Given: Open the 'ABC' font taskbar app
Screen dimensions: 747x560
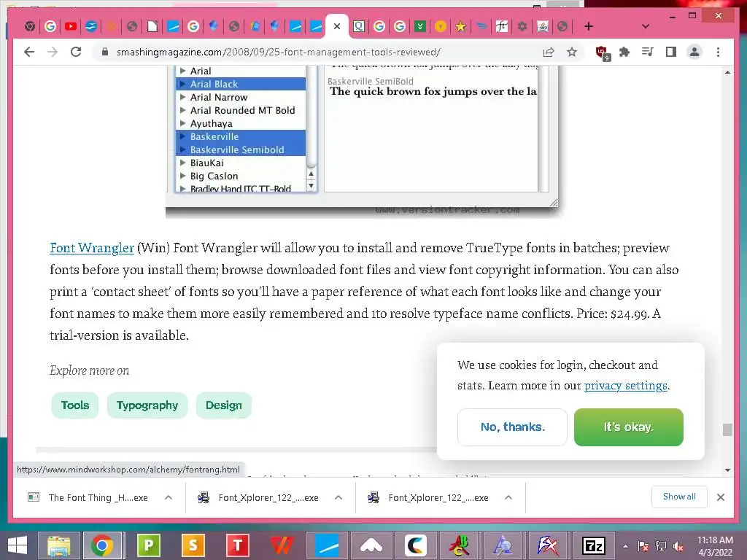Looking at the screenshot, I should tap(460, 545).
